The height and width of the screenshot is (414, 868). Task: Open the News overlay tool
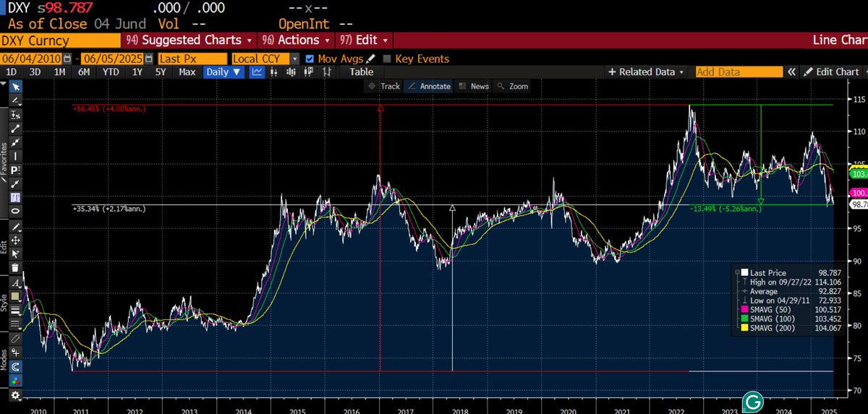[x=474, y=86]
